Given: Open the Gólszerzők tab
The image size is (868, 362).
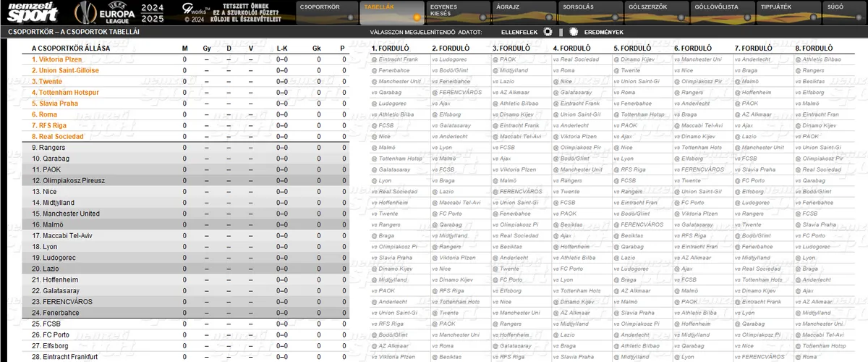Looking at the screenshot, I should [x=656, y=12].
